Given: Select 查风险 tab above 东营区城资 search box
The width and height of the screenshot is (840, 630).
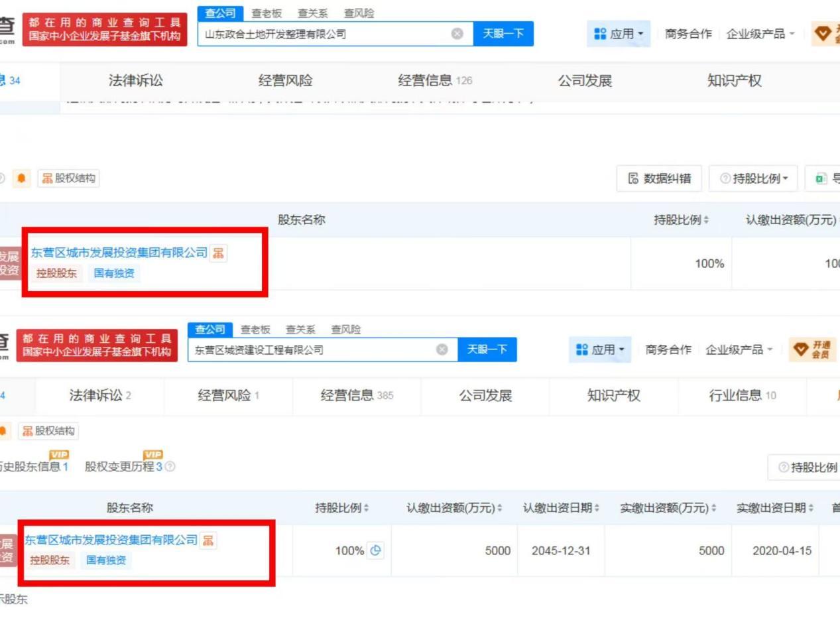Looking at the screenshot, I should click(346, 330).
